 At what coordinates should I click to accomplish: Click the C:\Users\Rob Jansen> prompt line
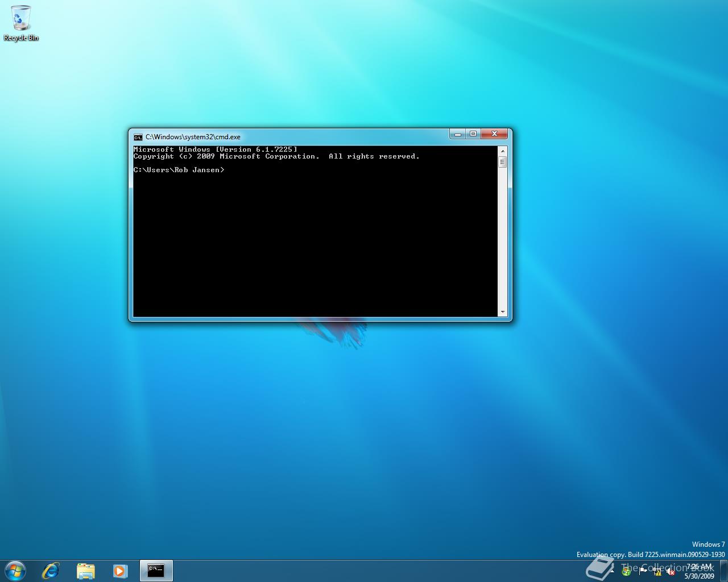pos(179,170)
